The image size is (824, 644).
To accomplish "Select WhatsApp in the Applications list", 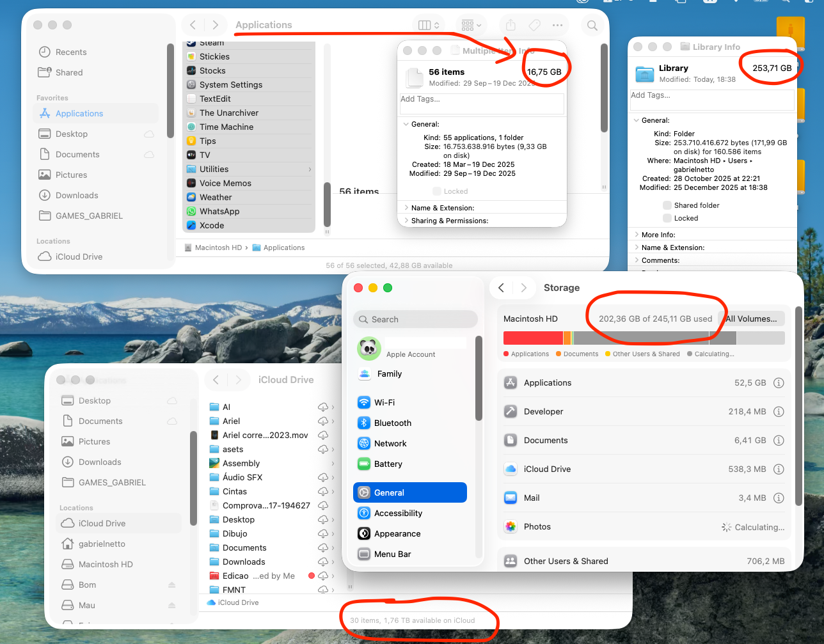I will [x=250, y=211].
